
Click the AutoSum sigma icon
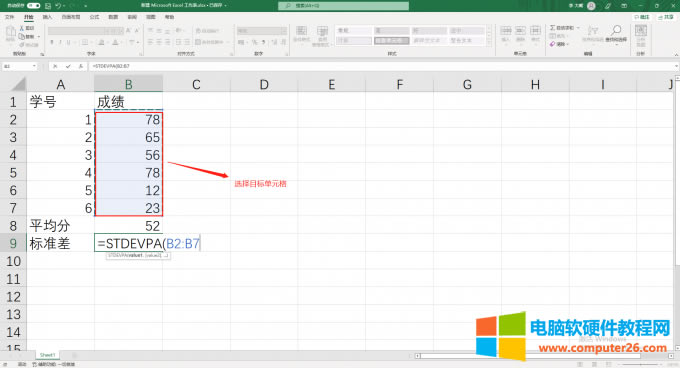pos(552,28)
